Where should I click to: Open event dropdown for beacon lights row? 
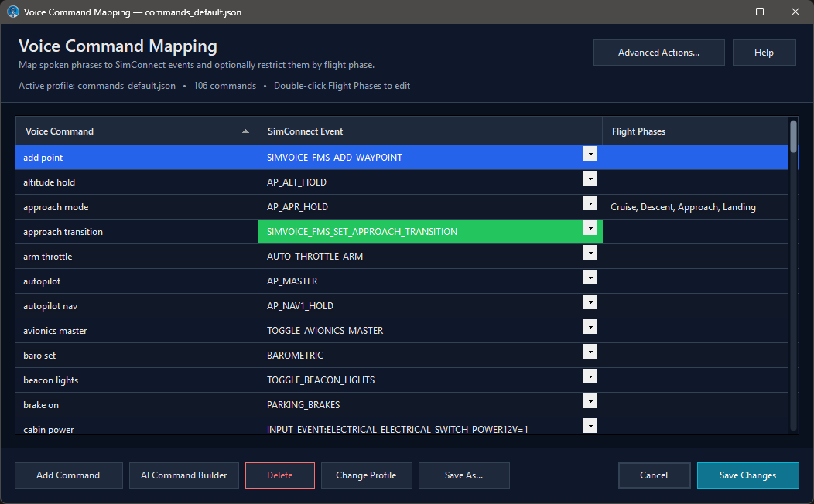pos(590,376)
